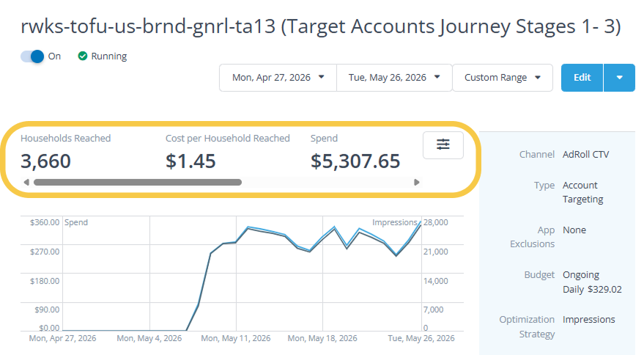The height and width of the screenshot is (355, 644).
Task: Click the campaign title rwks-tofu-us-brnd-gnrl-ta13
Action: tap(148, 26)
